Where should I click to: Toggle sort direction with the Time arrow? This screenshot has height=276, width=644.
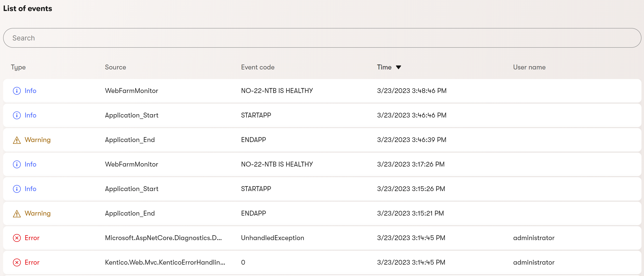click(x=399, y=67)
